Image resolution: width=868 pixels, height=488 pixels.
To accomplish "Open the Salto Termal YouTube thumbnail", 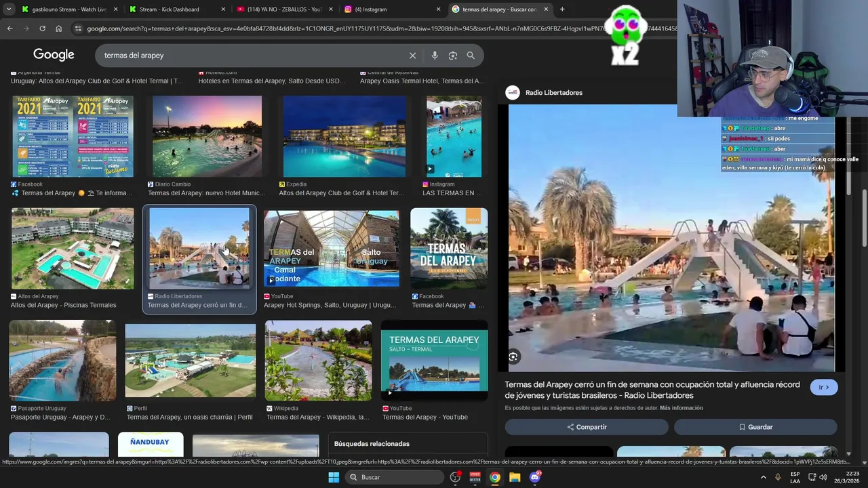I will click(x=434, y=361).
